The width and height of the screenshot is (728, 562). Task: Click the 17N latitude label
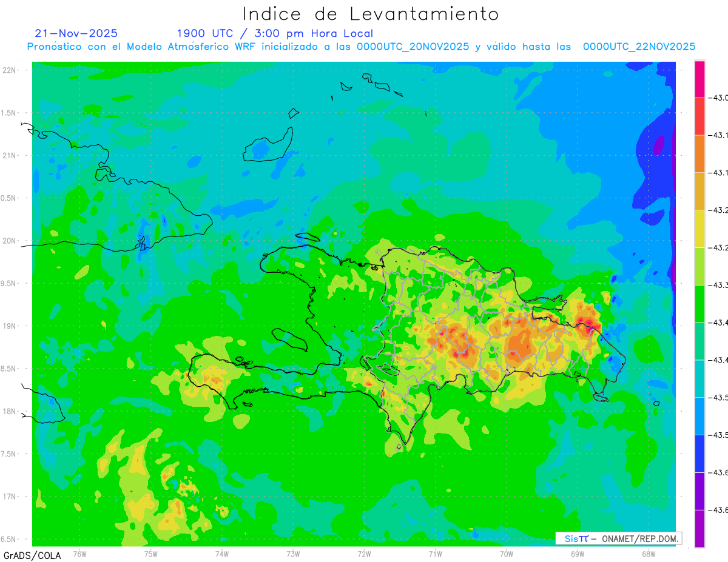click(9, 497)
